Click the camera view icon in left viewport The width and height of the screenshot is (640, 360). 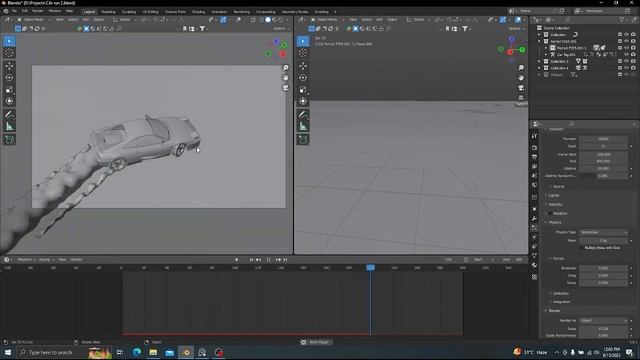click(286, 88)
